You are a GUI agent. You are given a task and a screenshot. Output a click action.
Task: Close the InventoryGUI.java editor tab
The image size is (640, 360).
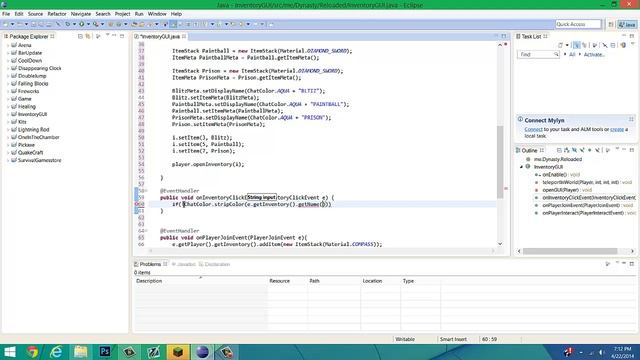point(184,36)
